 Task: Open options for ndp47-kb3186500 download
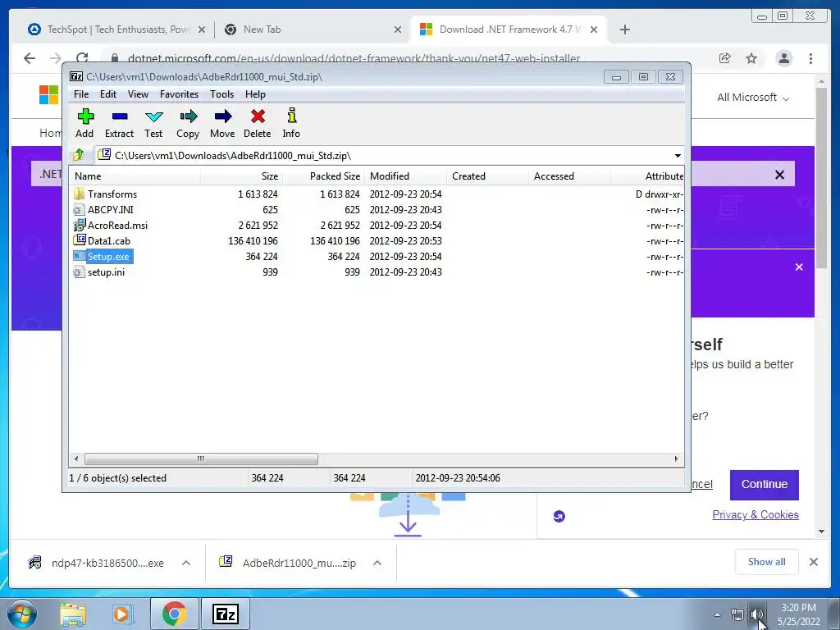point(186,563)
